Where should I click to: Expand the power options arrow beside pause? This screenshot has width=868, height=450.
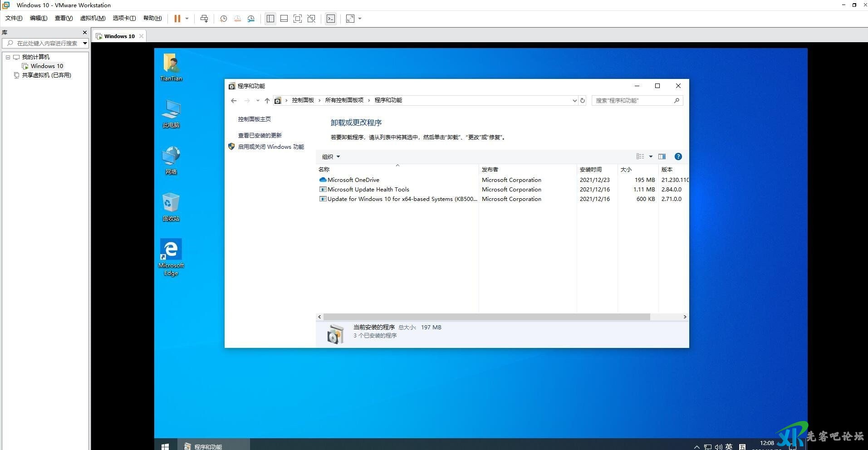pyautogui.click(x=187, y=19)
